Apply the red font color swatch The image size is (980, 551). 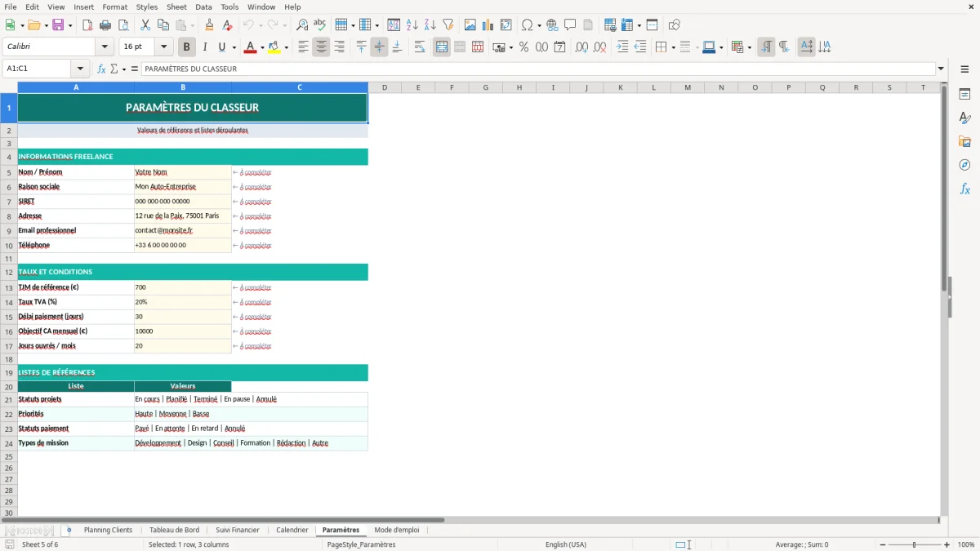[x=250, y=47]
